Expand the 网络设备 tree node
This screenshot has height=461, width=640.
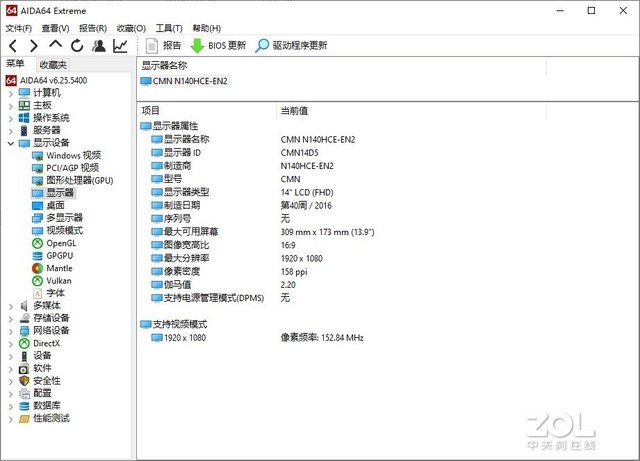point(11,331)
